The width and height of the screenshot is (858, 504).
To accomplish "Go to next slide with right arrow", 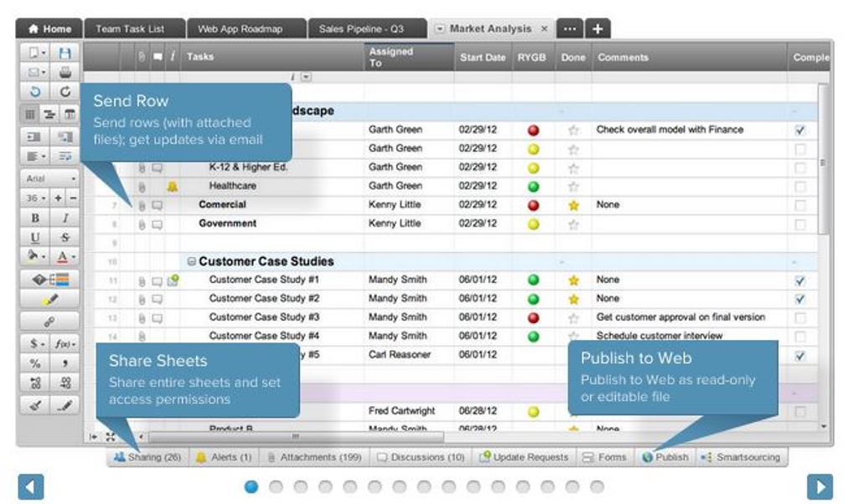I will (x=819, y=486).
